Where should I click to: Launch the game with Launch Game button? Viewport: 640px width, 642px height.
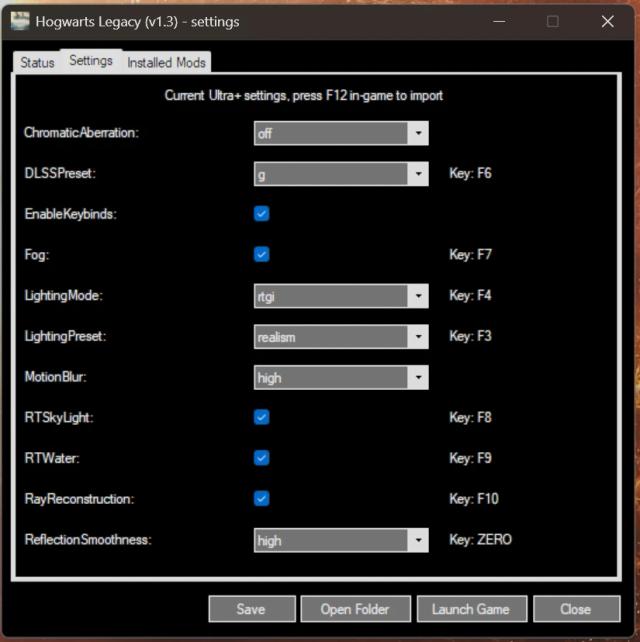tap(472, 609)
